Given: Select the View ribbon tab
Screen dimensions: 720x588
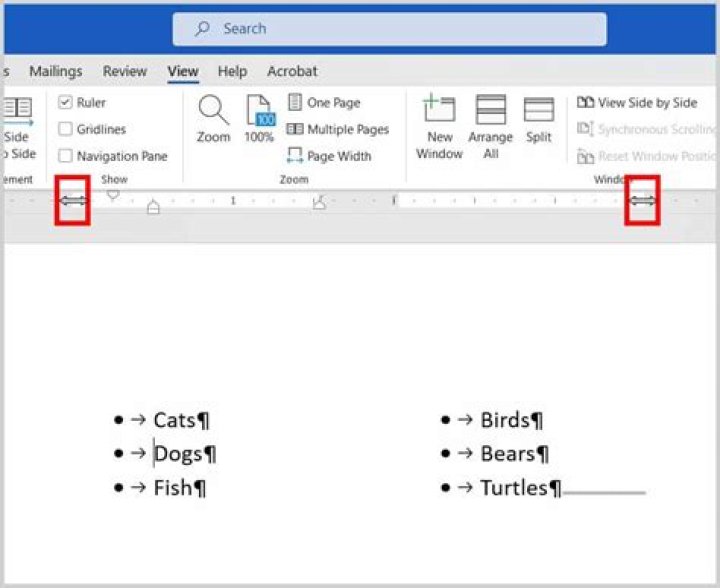Looking at the screenshot, I should pyautogui.click(x=183, y=71).
